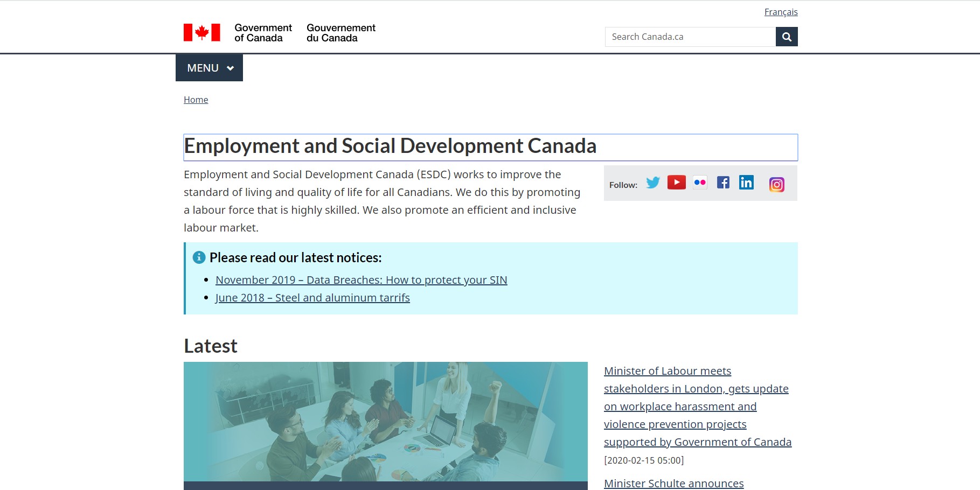
Task: Click the 'Please read our latest notices:' heading
Action: pyautogui.click(x=295, y=258)
